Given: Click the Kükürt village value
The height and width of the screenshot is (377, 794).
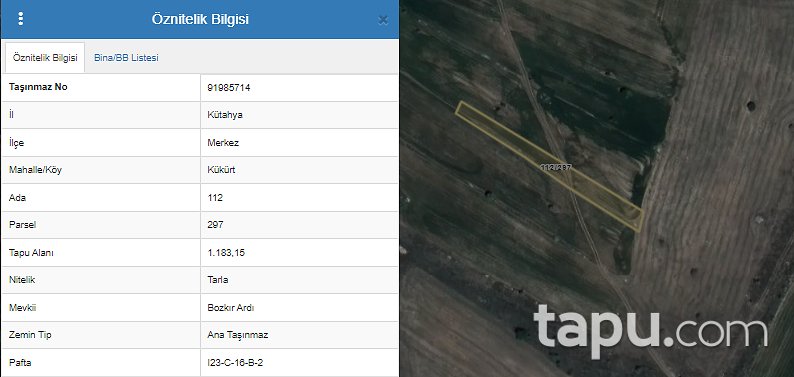Looking at the screenshot, I should 221,170.
